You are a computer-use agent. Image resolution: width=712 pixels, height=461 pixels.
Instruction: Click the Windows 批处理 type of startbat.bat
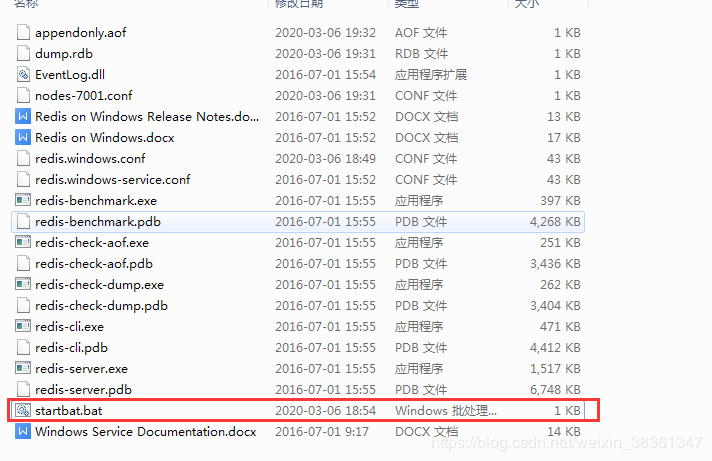point(446,411)
